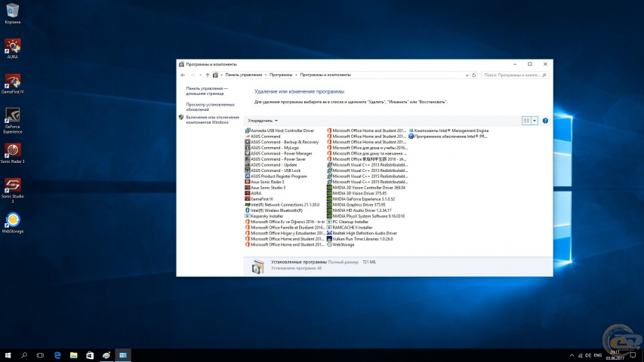Go back with the window's back arrow

[183, 75]
